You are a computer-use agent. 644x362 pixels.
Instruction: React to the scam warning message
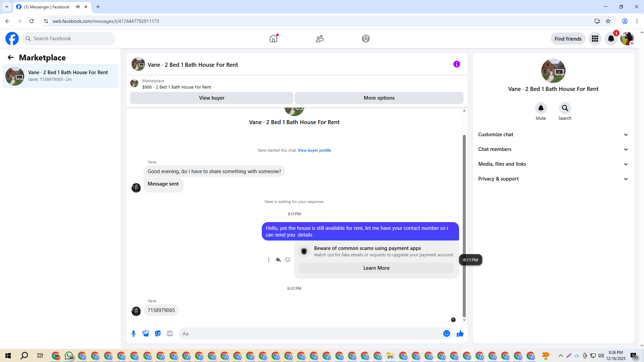(x=288, y=260)
